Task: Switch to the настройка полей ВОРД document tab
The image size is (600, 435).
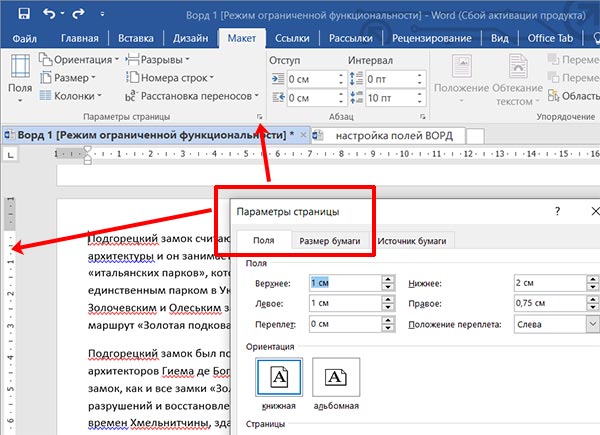Action: tap(387, 136)
